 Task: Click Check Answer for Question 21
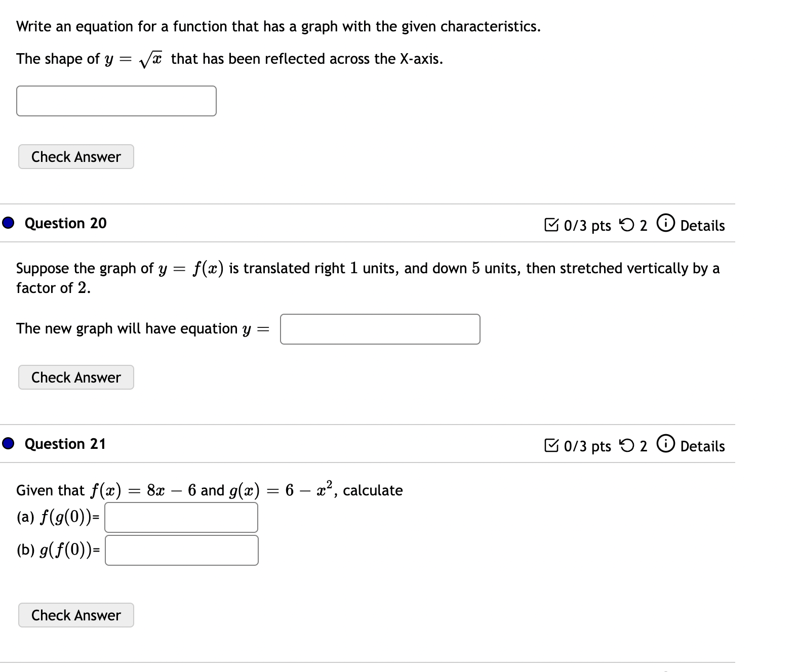[x=75, y=615]
